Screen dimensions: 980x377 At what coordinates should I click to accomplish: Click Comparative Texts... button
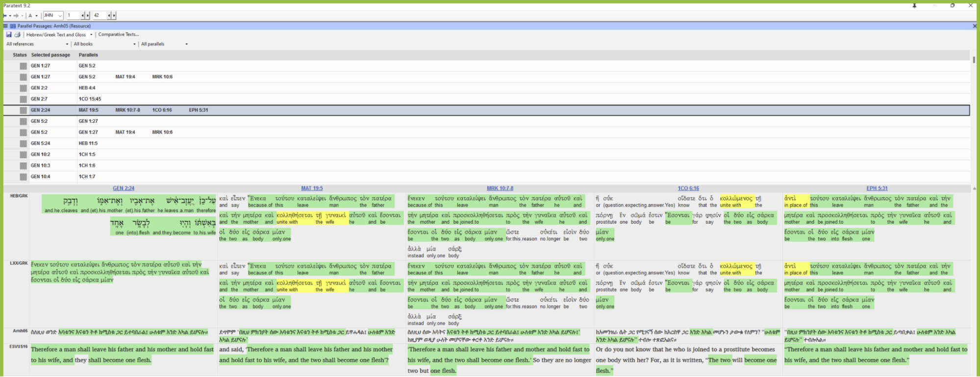click(119, 34)
